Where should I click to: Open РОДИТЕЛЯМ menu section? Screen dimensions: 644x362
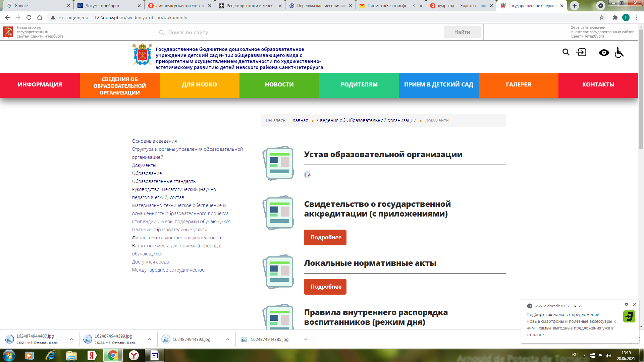[359, 85]
